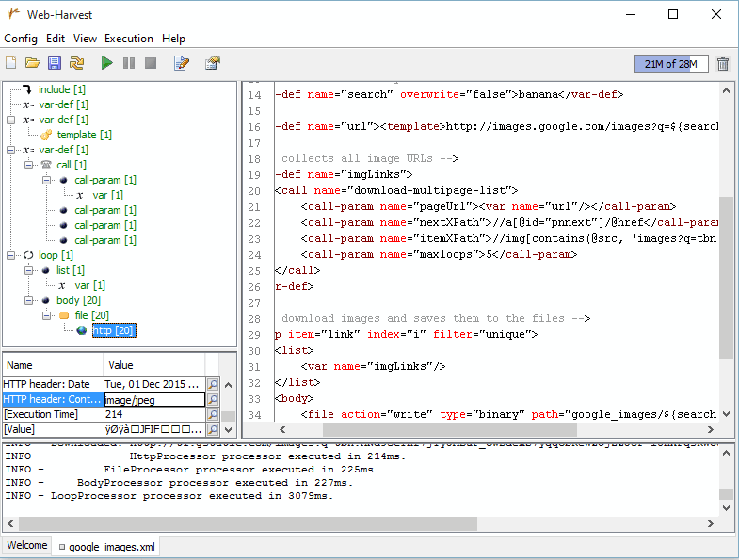Screen dimensions: 739x560
Task: Click the refresh configuration icon in the toolbar
Action: (77, 63)
